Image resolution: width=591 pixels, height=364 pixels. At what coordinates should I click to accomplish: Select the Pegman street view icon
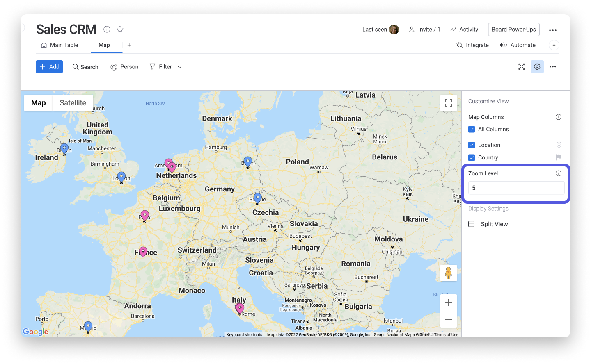click(x=448, y=273)
